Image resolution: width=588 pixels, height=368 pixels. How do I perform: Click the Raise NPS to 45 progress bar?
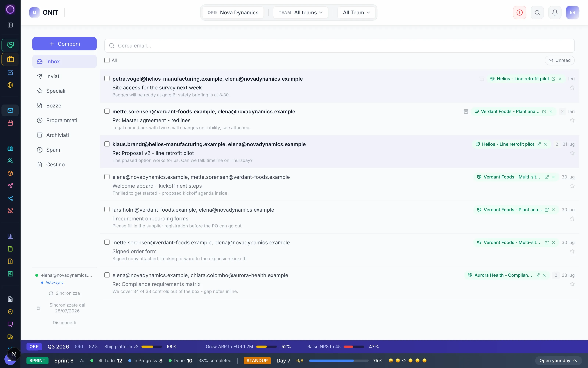coord(354,347)
